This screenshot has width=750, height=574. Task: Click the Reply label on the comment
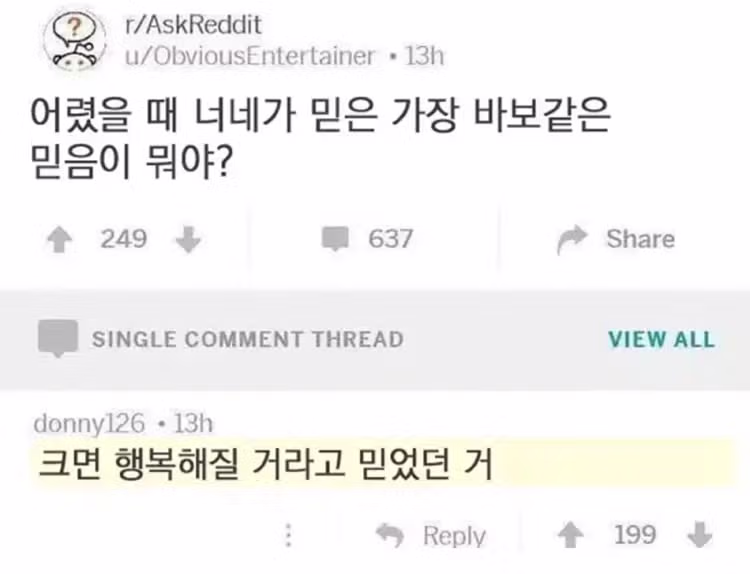pos(454,536)
